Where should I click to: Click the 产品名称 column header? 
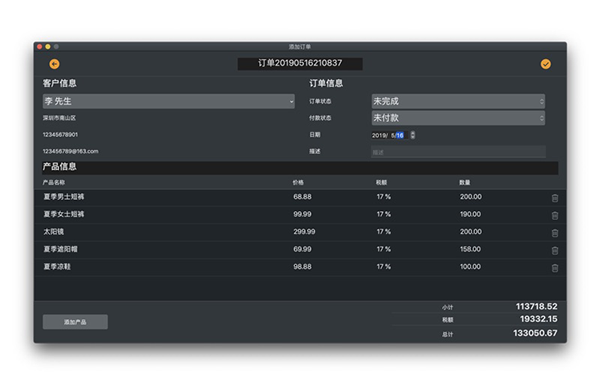54,183
